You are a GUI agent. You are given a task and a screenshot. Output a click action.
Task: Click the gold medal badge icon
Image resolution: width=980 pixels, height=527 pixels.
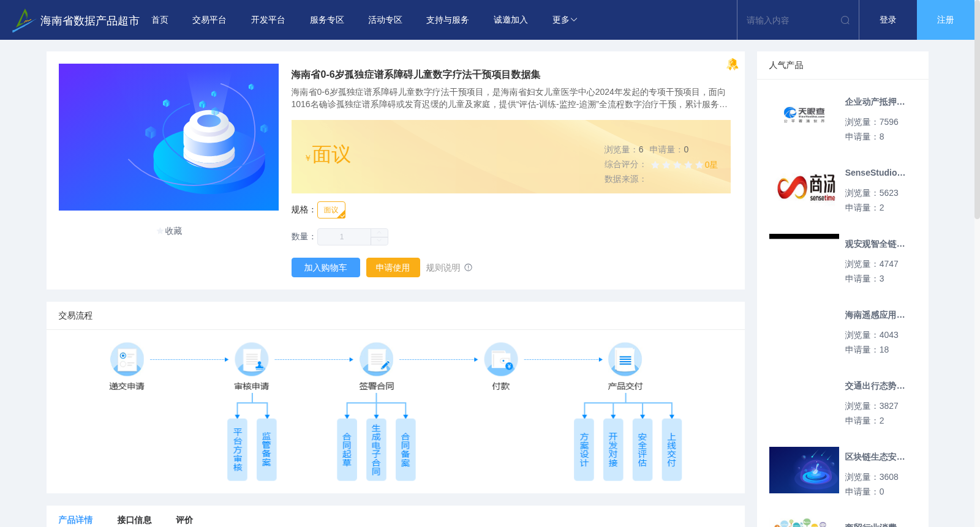tap(732, 64)
